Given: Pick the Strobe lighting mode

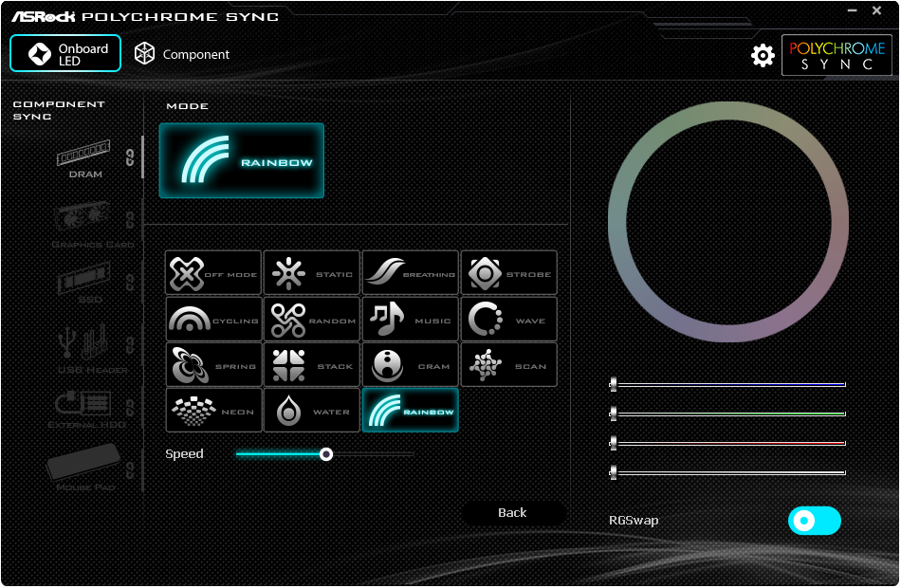Looking at the screenshot, I should 509,273.
